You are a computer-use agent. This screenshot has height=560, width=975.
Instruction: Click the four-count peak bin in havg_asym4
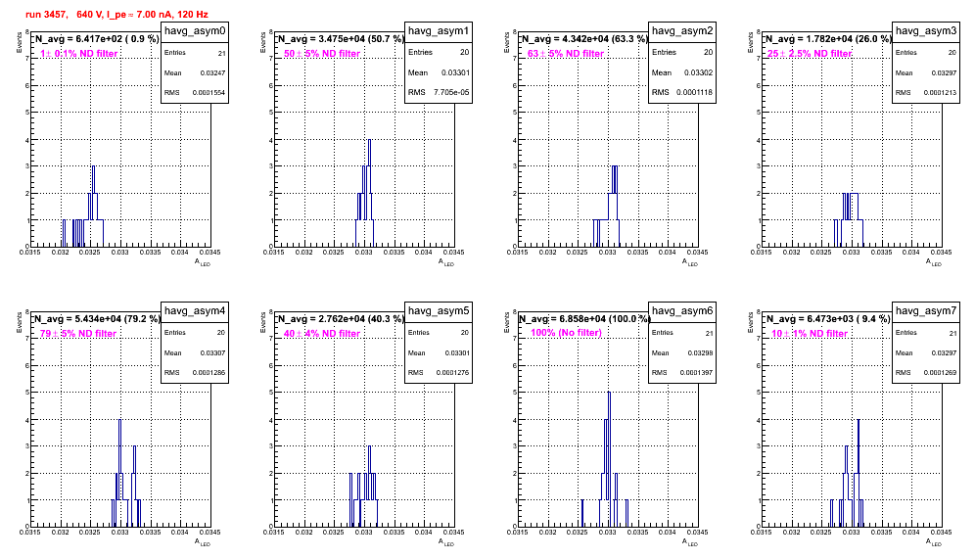coord(120,473)
